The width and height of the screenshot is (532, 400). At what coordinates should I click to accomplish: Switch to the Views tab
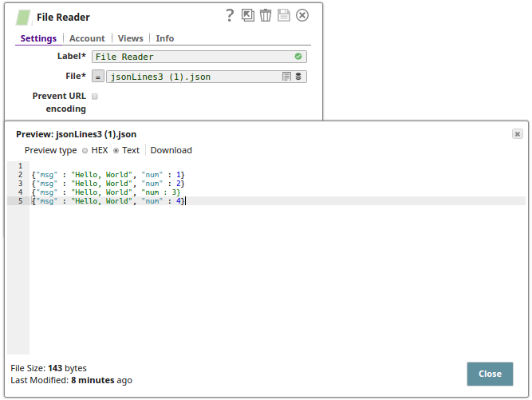[x=130, y=38]
